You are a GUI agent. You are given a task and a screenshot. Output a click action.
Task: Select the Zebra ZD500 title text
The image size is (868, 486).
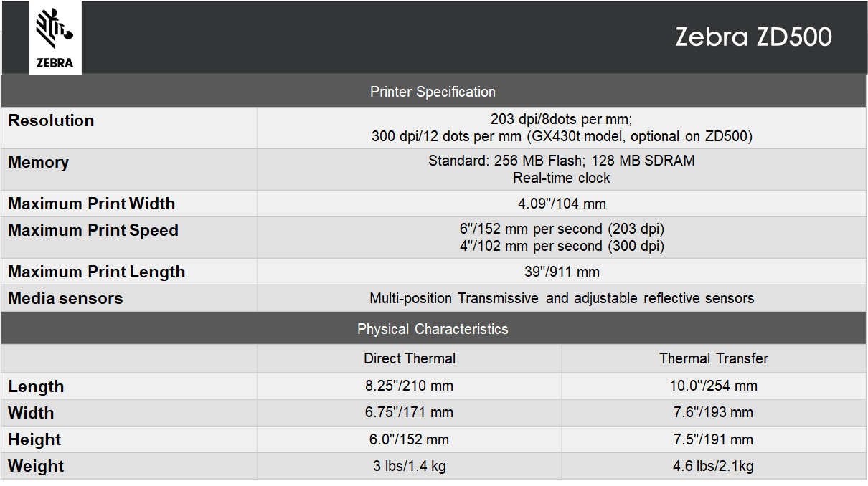[753, 37]
